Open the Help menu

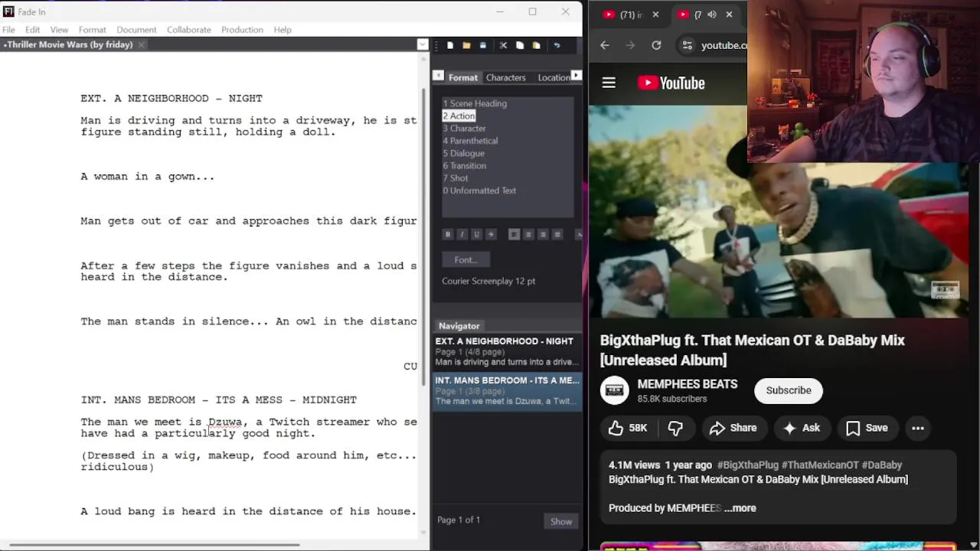(283, 30)
